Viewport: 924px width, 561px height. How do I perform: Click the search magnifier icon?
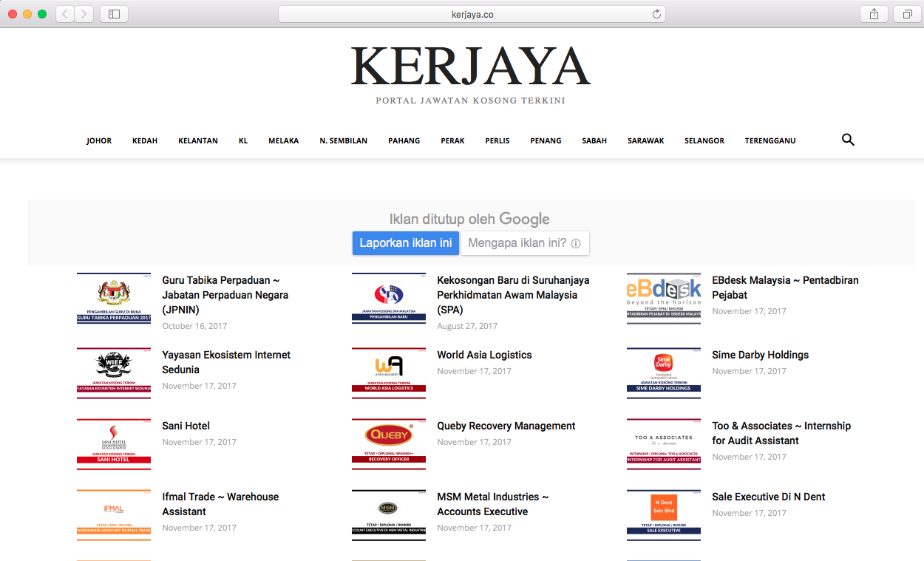point(847,140)
